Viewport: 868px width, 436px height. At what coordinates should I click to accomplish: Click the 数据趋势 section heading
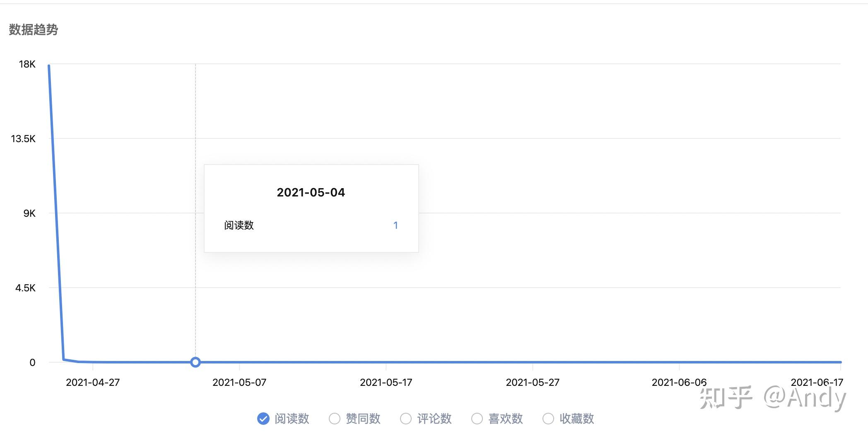pyautogui.click(x=34, y=29)
